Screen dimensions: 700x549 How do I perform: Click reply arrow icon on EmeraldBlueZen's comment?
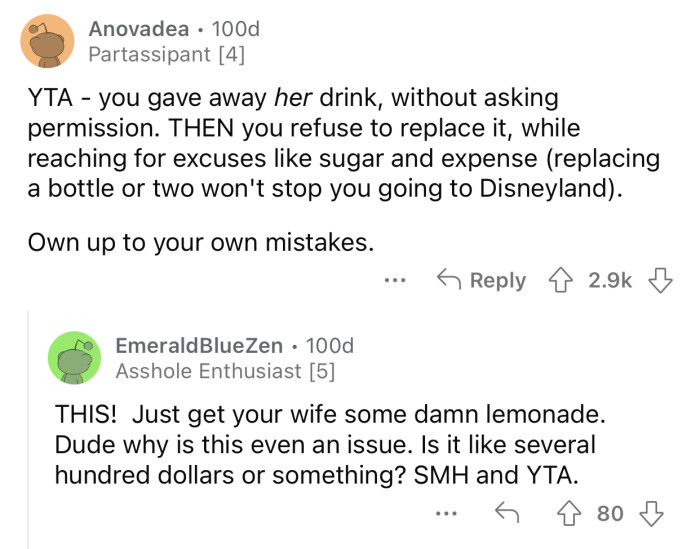pos(507,513)
